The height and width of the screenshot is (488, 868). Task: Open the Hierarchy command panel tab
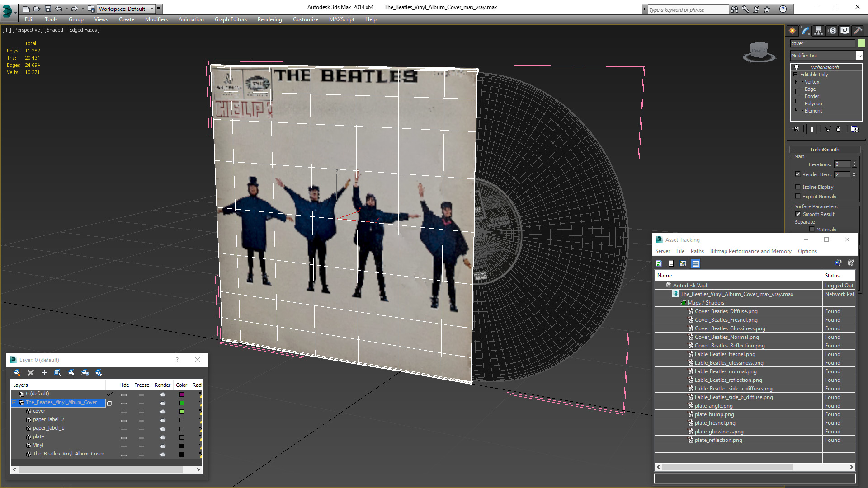pyautogui.click(x=818, y=31)
